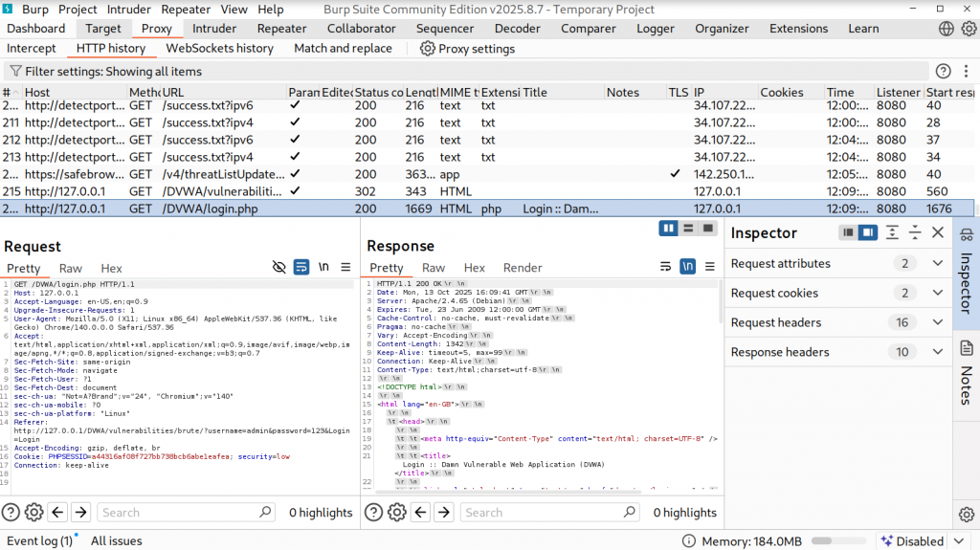Viewport: 980px width, 550px height.
Task: Switch response view to Render
Action: tap(523, 268)
